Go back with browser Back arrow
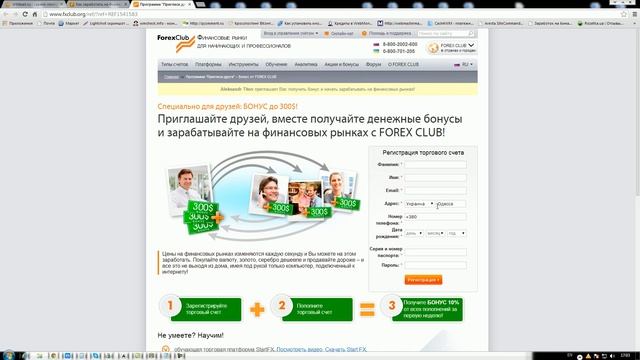 6,14
